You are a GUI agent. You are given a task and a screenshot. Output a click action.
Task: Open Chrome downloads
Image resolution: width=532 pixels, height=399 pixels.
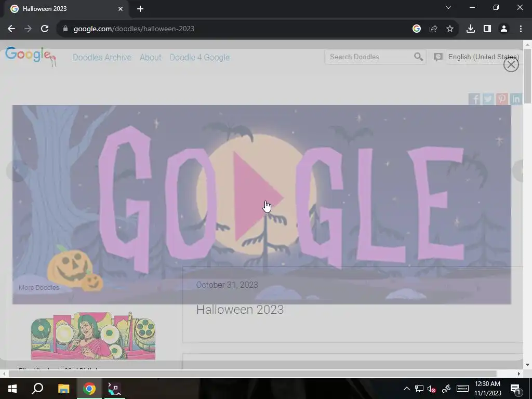coord(471,29)
